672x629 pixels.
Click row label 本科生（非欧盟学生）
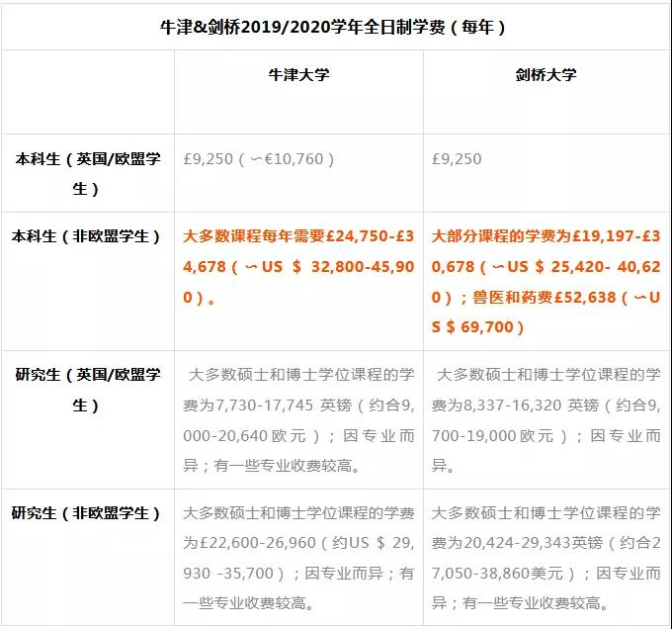86,236
